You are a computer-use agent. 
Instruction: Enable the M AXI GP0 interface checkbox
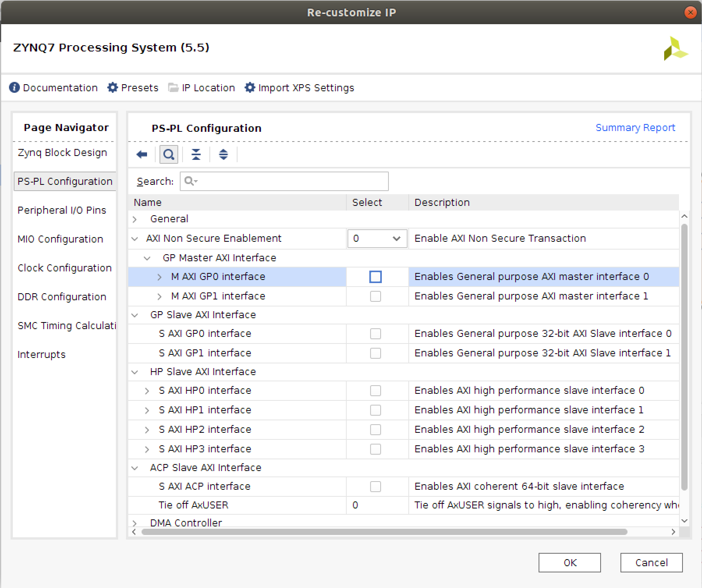tap(375, 277)
